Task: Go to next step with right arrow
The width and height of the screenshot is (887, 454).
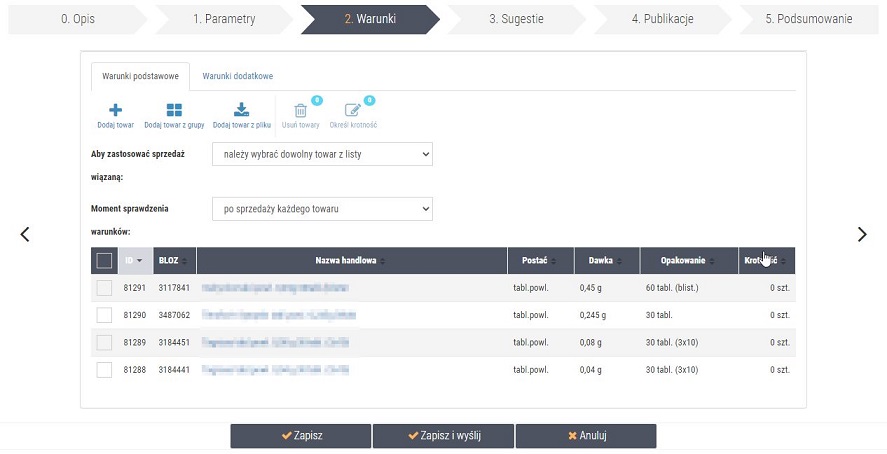Action: [x=862, y=234]
